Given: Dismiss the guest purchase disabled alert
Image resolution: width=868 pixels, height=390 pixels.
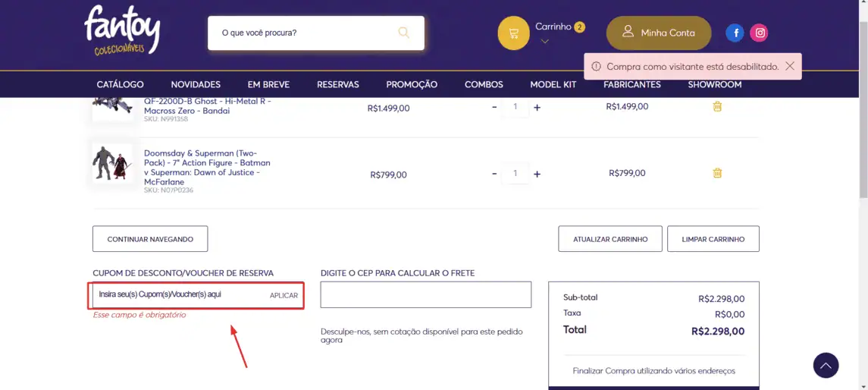Looking at the screenshot, I should pyautogui.click(x=790, y=66).
